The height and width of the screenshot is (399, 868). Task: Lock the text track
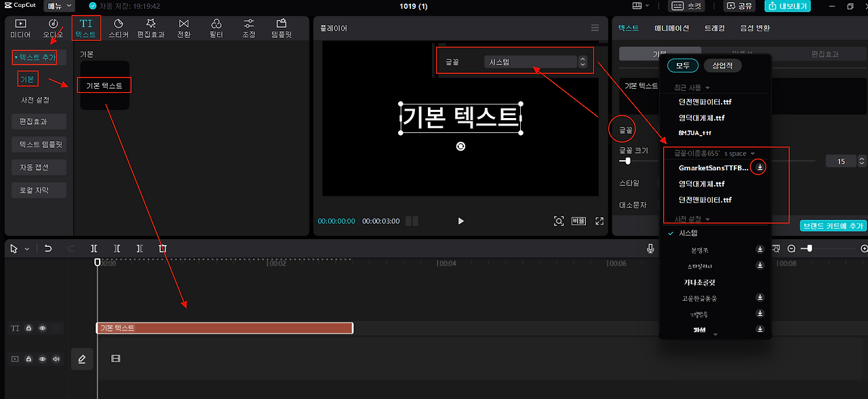[29, 328]
